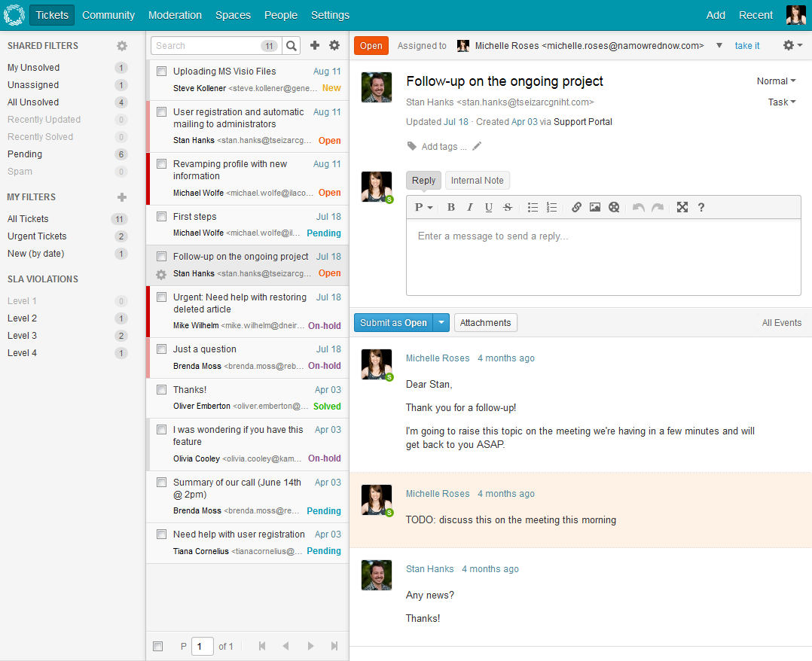Expand the Task type dropdown

click(x=781, y=102)
